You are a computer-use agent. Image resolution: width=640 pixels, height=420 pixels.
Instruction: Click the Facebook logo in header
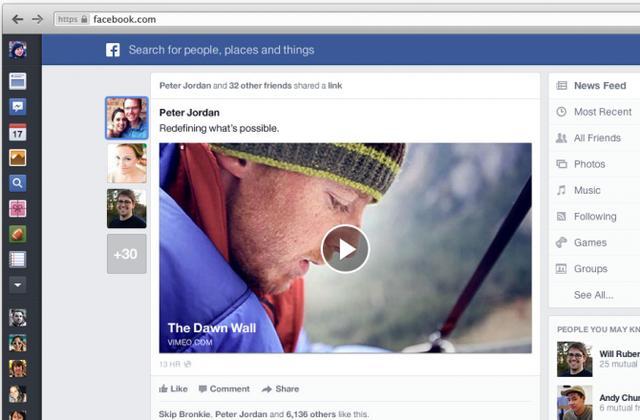pyautogui.click(x=113, y=50)
